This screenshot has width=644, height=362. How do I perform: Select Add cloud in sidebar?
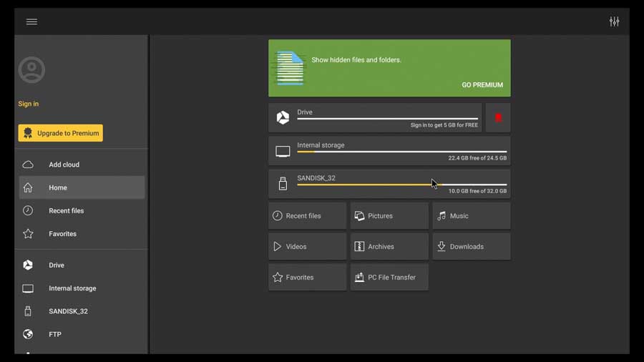click(x=82, y=165)
